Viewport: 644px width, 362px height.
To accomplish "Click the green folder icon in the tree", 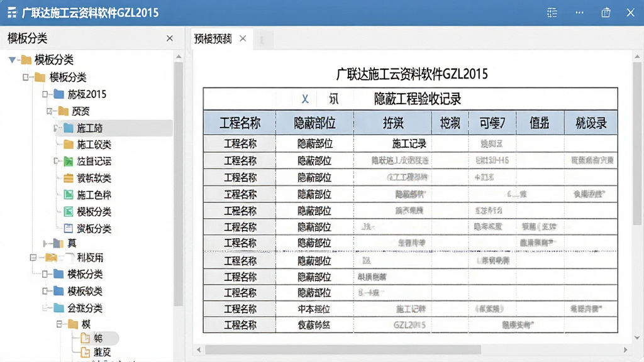I will pos(69,162).
